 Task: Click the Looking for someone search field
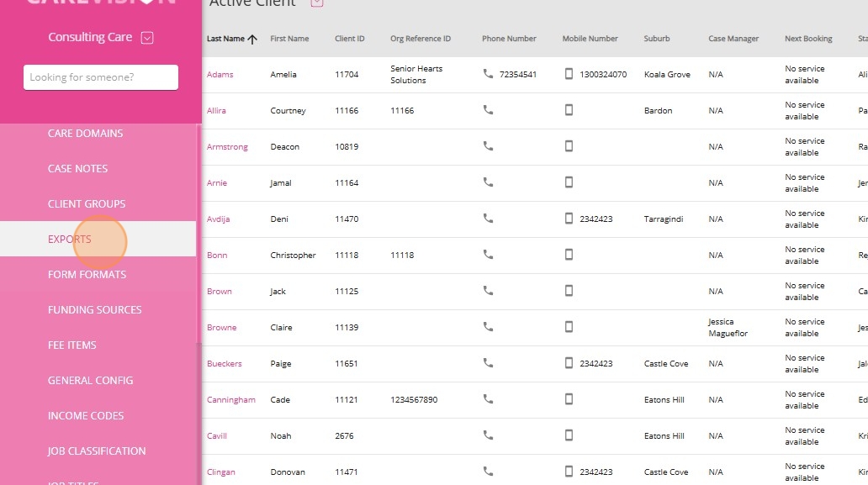point(101,77)
